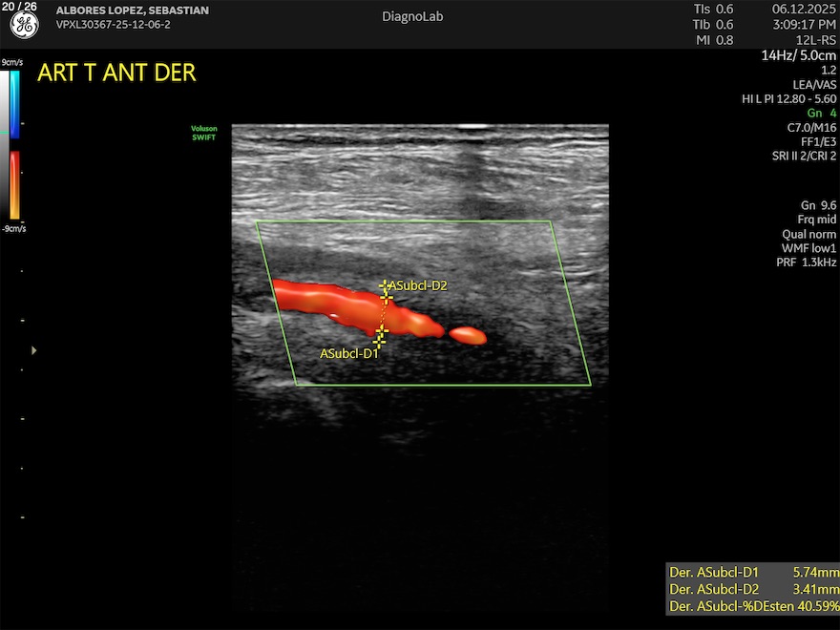Click the Voluson SWIFT label
Image resolution: width=840 pixels, height=630 pixels.
[205, 134]
